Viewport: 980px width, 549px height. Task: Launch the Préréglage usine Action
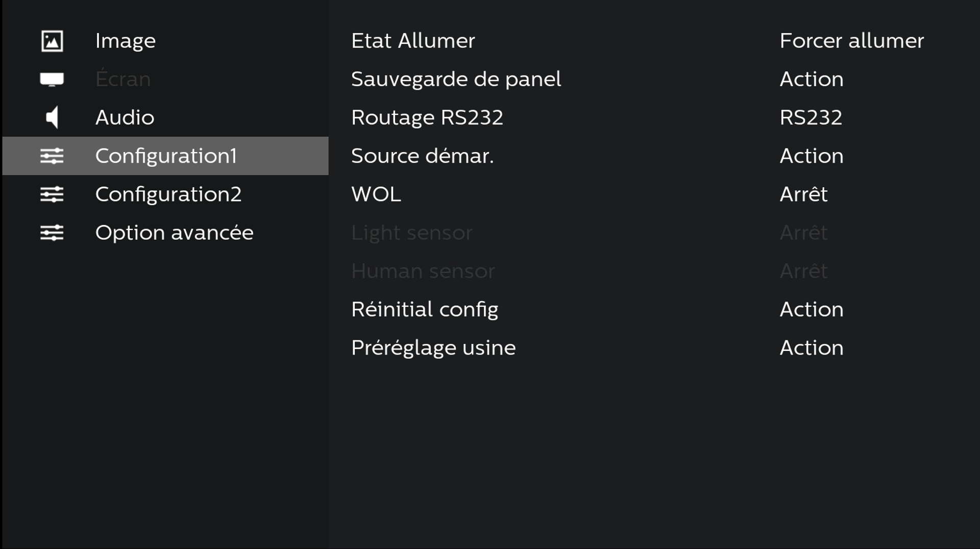pos(811,347)
